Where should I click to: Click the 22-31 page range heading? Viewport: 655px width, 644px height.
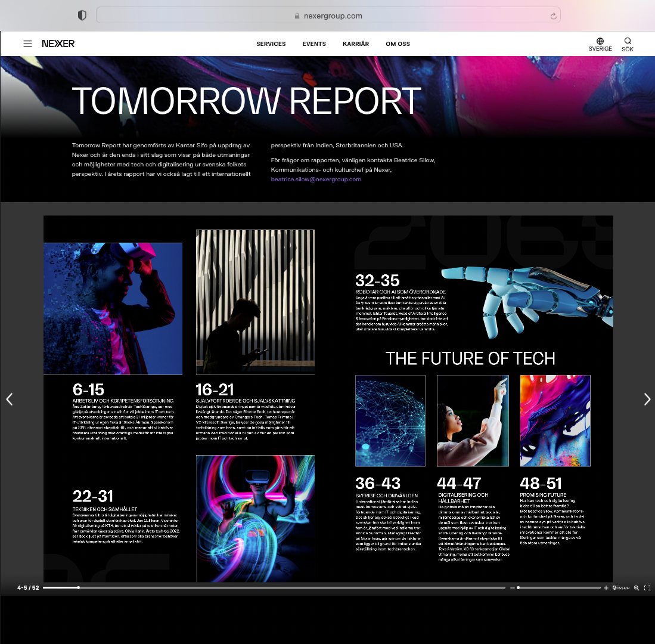93,496
